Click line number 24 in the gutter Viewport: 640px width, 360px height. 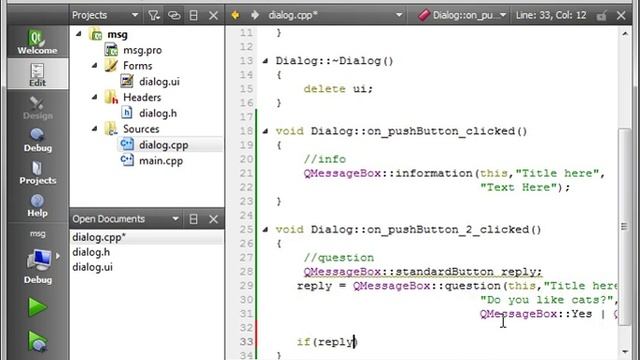pyautogui.click(x=246, y=215)
